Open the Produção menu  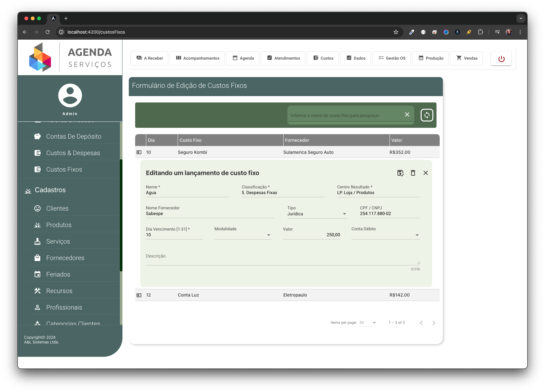430,58
